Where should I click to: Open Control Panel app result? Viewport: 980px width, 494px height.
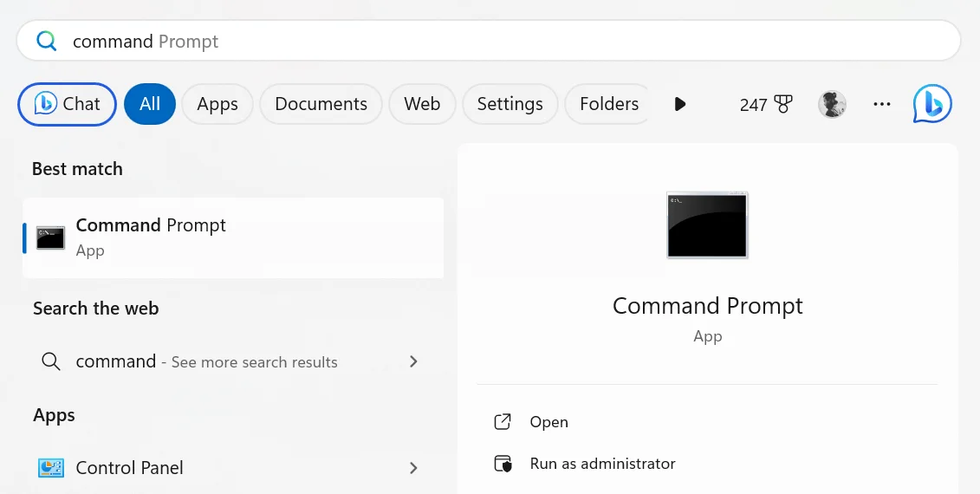pos(233,468)
